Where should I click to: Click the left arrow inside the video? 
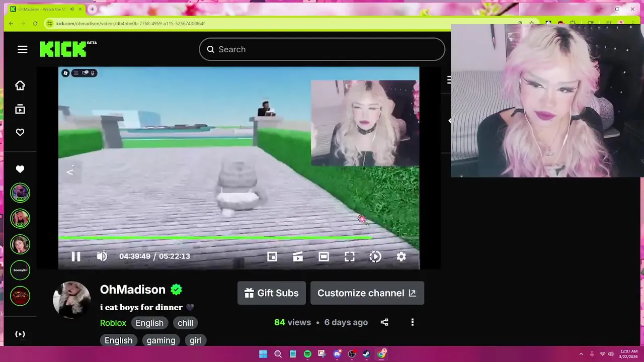click(70, 172)
